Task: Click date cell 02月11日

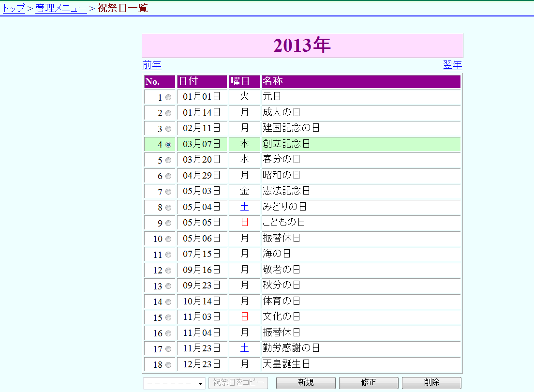Action: [x=202, y=128]
